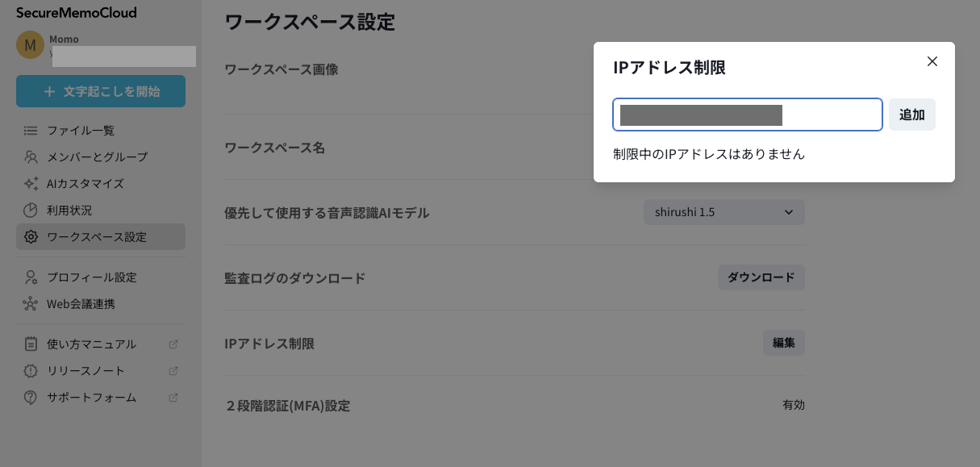Click the usage status chart icon
This screenshot has width=980, height=467.
(31, 210)
